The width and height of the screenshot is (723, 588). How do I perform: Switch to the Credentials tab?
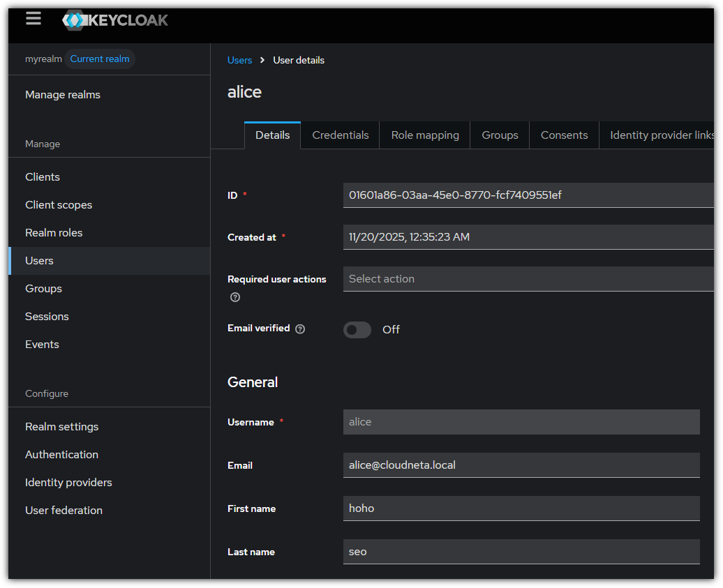tap(341, 135)
